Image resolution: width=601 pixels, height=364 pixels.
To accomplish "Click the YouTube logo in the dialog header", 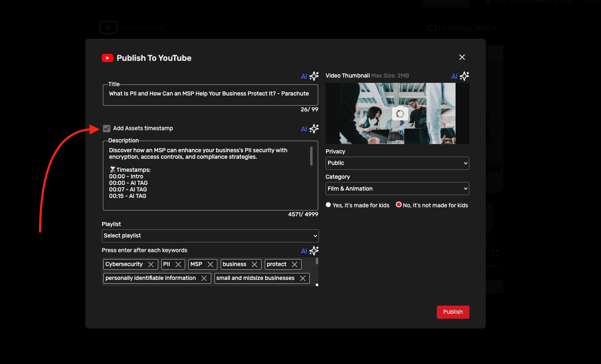I will 107,58.
